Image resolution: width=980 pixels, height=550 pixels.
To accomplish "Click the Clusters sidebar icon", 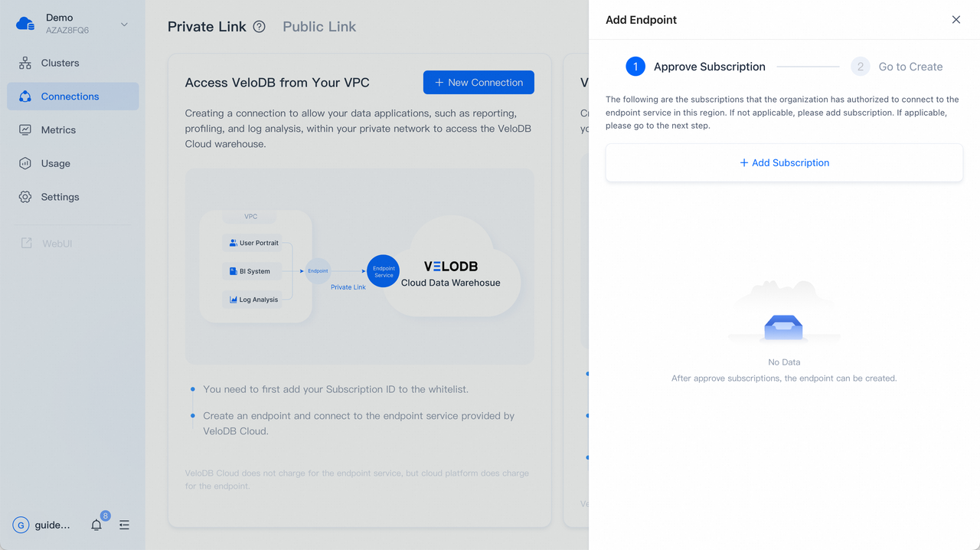I will 25,63.
